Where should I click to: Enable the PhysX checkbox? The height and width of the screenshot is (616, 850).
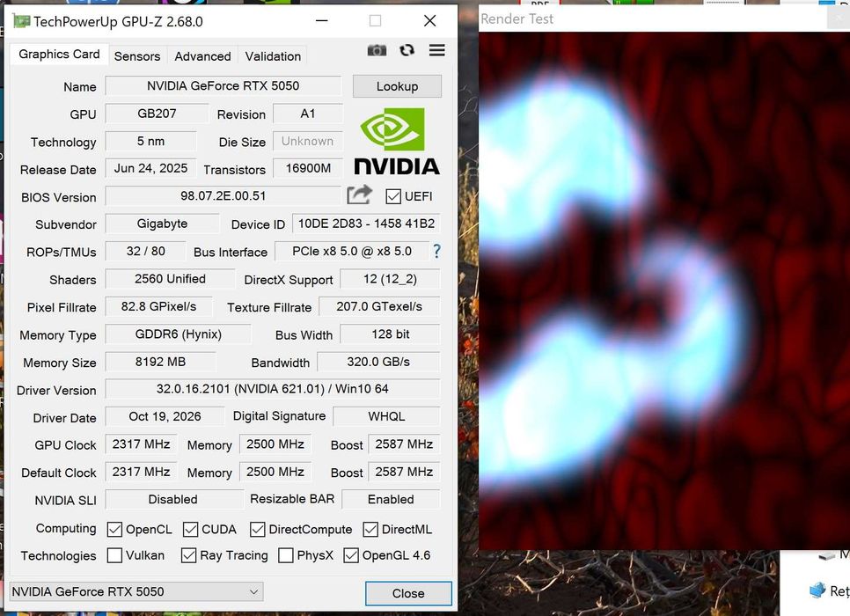click(x=286, y=555)
